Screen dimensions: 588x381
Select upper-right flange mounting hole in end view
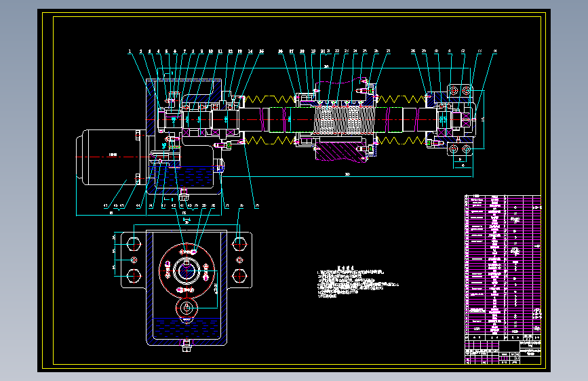(239, 244)
